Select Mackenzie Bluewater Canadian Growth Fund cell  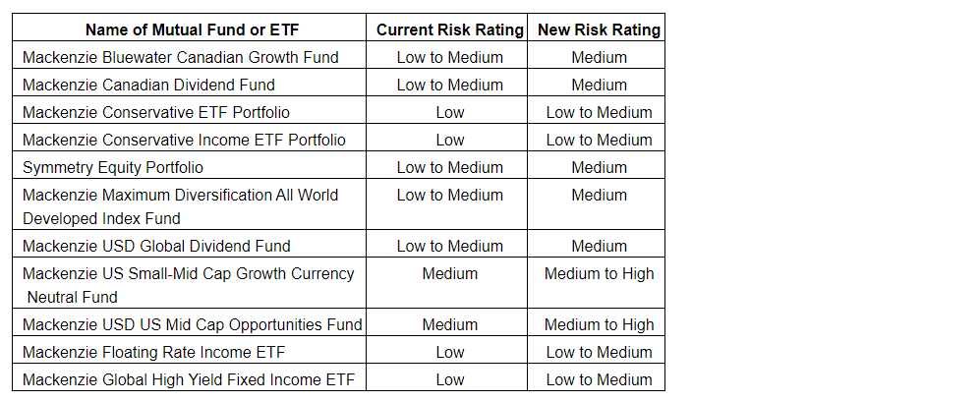click(x=181, y=57)
